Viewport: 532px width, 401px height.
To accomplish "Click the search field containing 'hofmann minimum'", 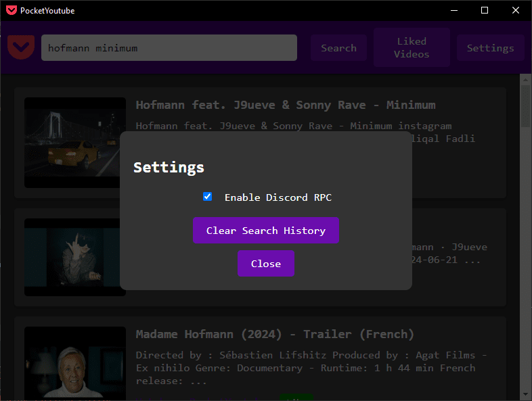I will [x=169, y=48].
